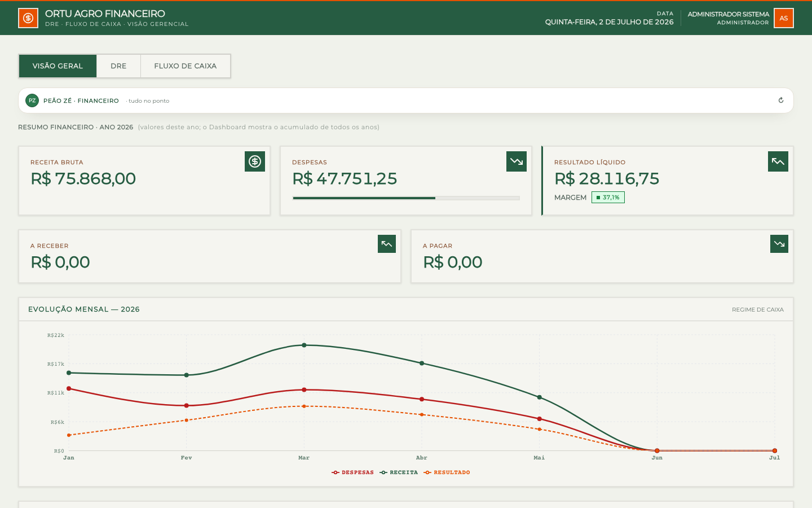Image resolution: width=812 pixels, height=508 pixels.
Task: Select the Visão Geral tab
Action: (x=58, y=66)
